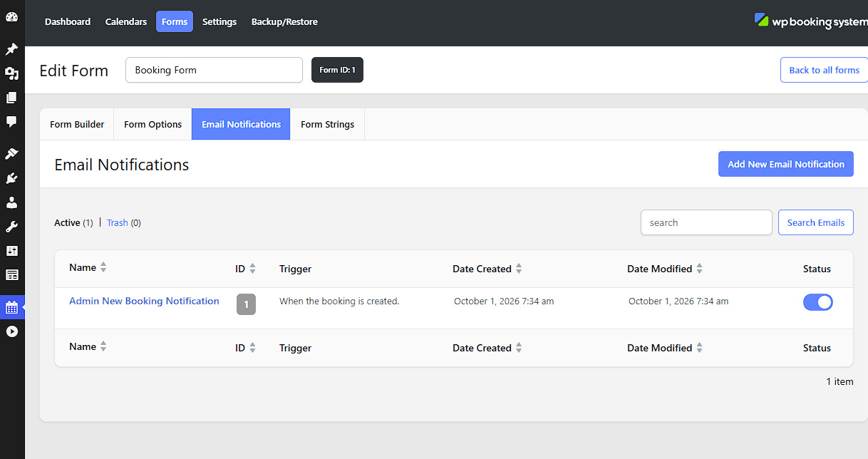Sort by ID using the top header arrows
Screen dimensions: 868x459
click(x=252, y=269)
